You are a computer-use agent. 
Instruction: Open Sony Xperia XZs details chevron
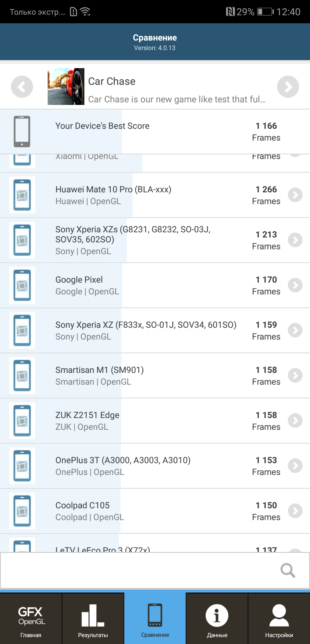pos(295,240)
